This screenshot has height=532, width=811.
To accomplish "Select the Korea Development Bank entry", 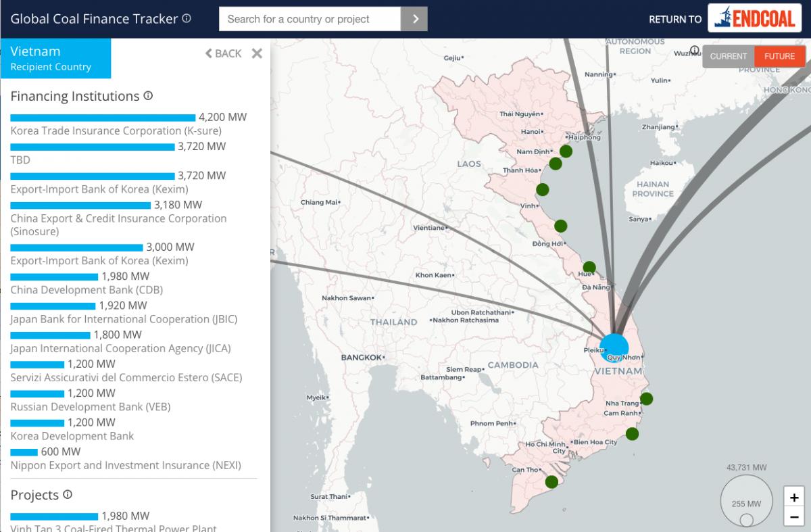I will pos(72,436).
